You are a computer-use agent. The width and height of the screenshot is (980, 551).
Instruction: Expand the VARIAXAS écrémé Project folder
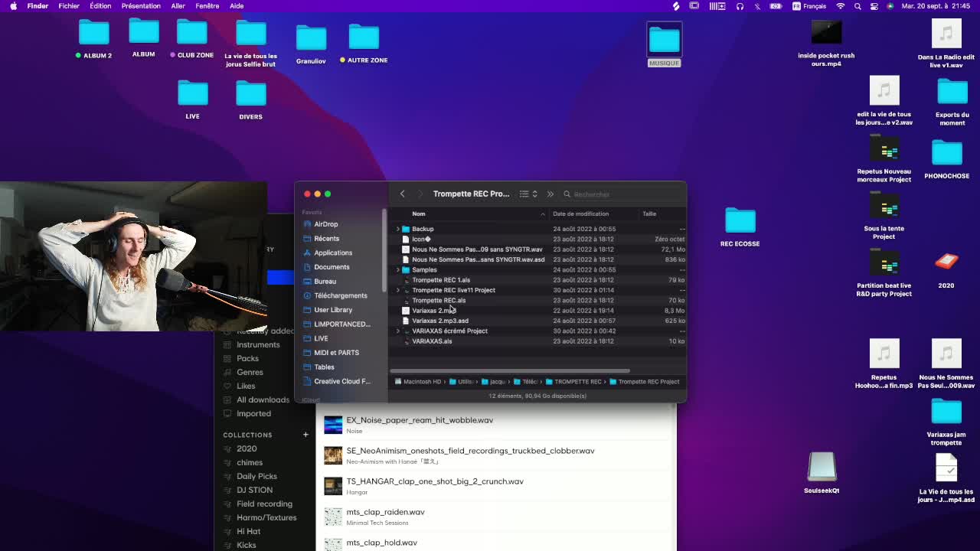point(398,331)
